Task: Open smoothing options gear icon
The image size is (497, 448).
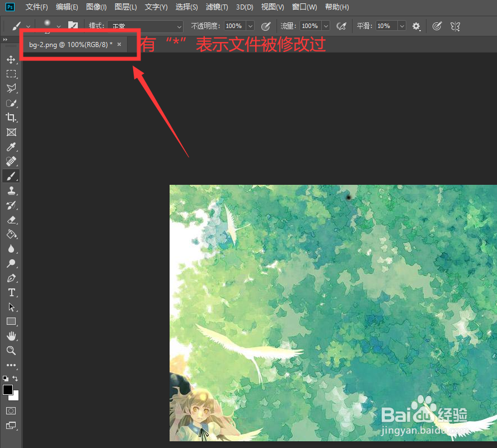Action: coord(416,26)
